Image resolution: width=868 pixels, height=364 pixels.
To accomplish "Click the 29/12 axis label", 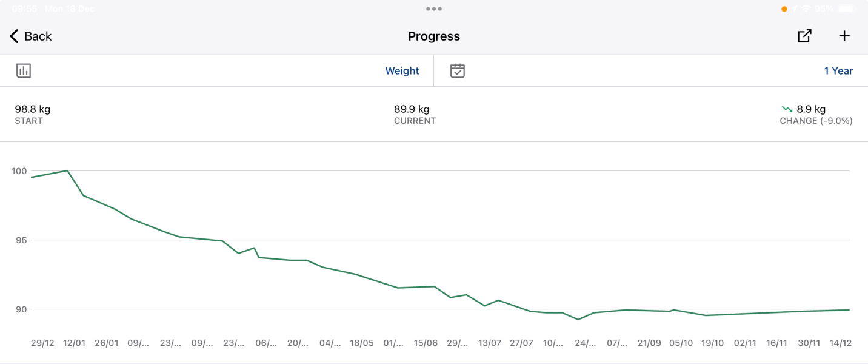I will point(42,343).
